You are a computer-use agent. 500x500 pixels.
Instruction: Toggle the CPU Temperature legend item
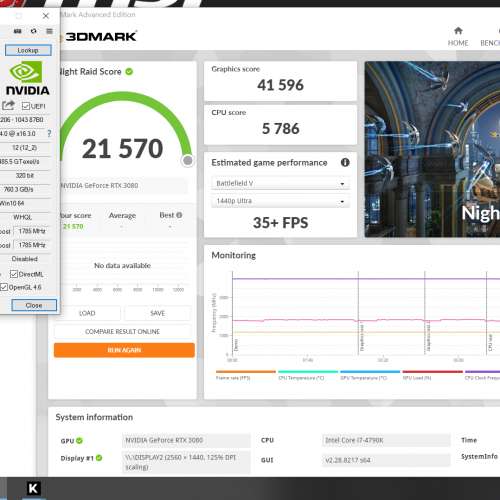click(308, 375)
